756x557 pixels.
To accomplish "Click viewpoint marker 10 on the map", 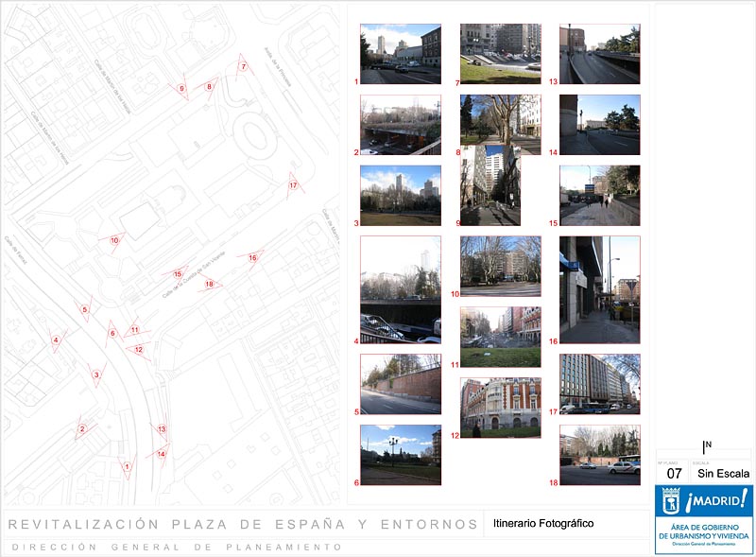I will [x=114, y=240].
